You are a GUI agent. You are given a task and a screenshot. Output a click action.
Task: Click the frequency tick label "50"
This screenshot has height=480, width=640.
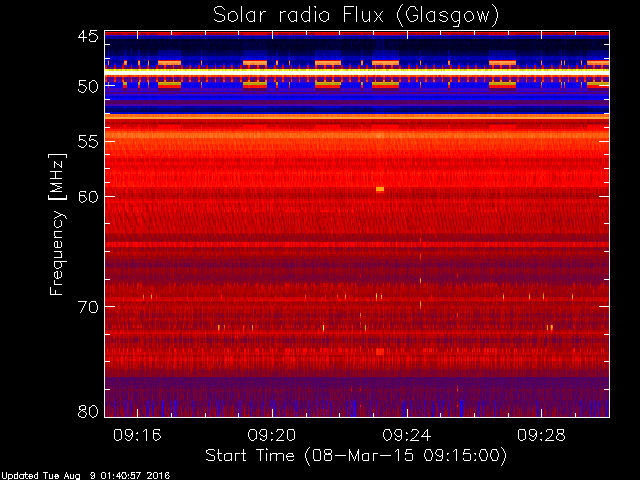click(88, 87)
